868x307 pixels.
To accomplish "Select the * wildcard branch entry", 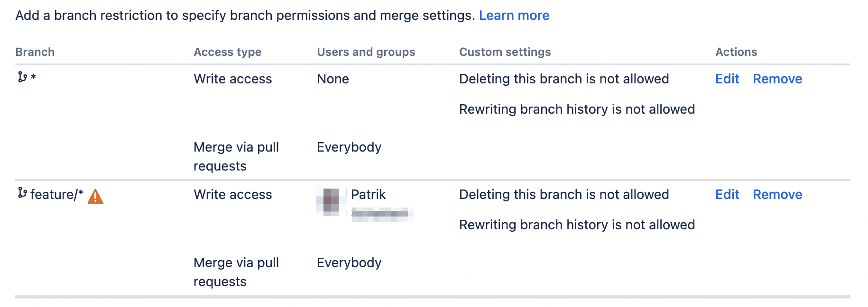I will click(x=32, y=79).
